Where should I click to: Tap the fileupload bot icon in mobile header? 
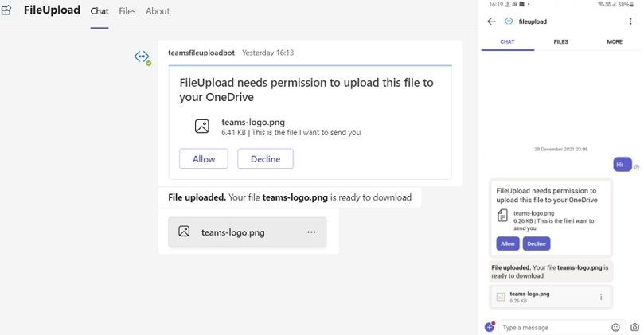(509, 21)
